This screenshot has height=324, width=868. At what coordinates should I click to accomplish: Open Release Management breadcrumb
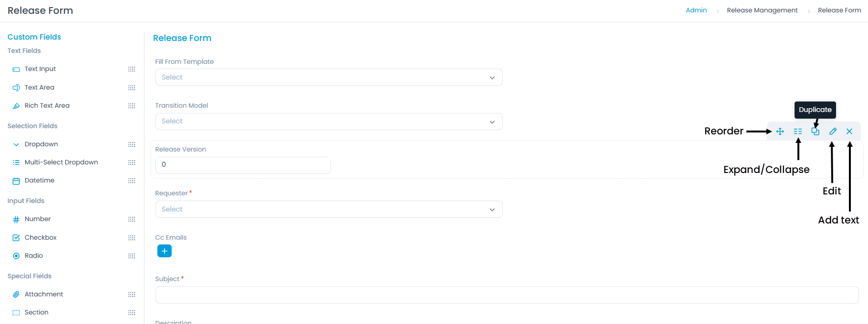762,10
